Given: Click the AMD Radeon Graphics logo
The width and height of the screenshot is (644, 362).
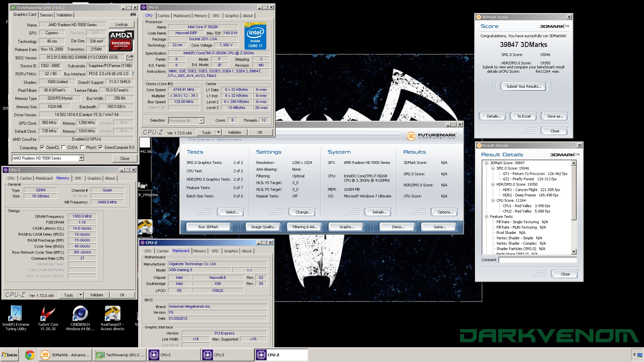Looking at the screenshot, I should [121, 41].
